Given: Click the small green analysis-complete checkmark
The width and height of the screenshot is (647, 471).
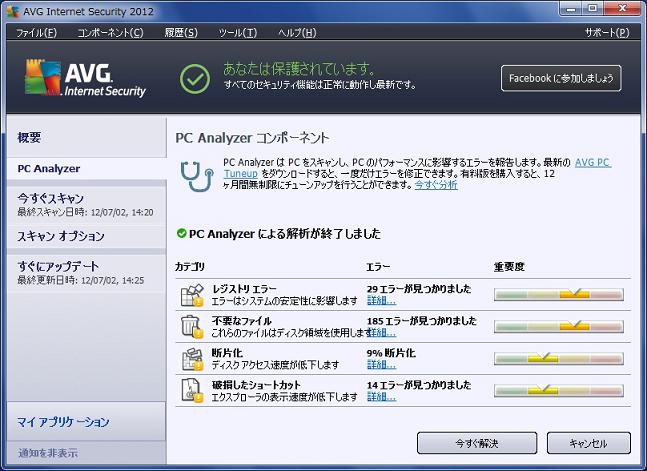Looking at the screenshot, I should 181,234.
